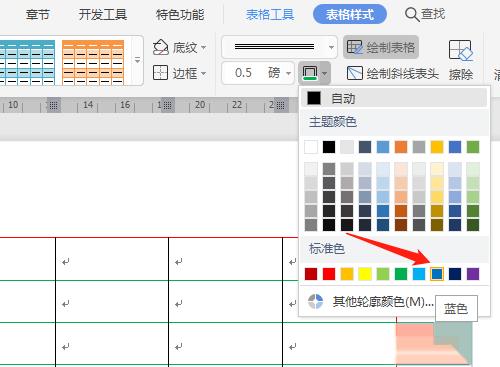Switch to the 特色功能 tab
The image size is (500, 367).
180,15
